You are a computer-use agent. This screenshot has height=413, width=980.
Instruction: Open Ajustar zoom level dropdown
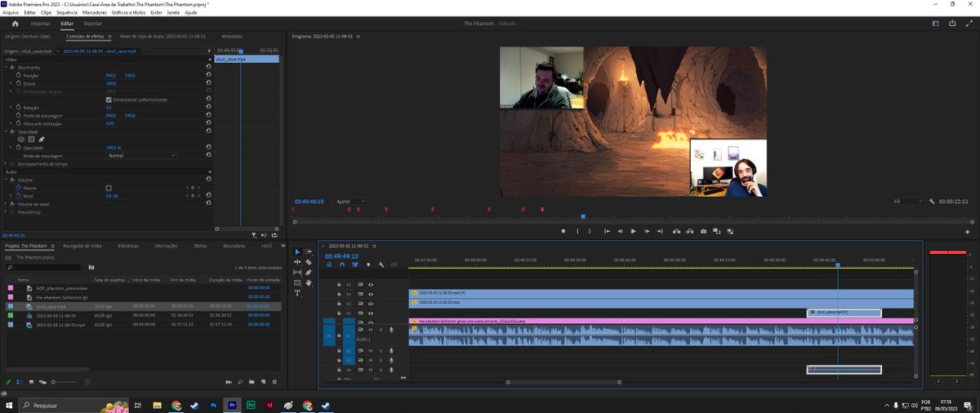[351, 201]
